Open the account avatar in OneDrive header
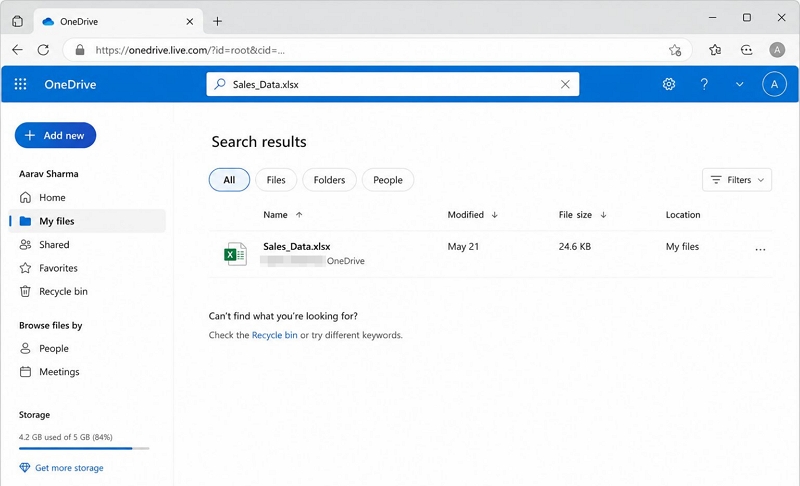This screenshot has width=800, height=486. [x=774, y=84]
